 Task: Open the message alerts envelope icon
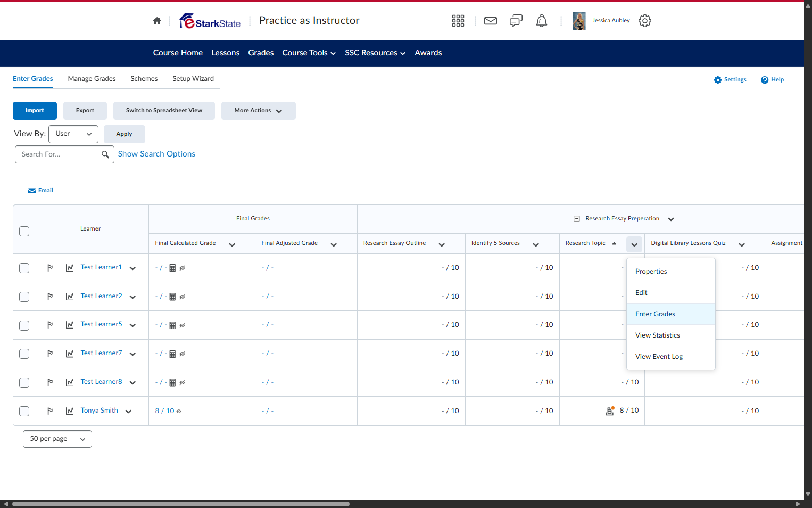[x=491, y=21]
